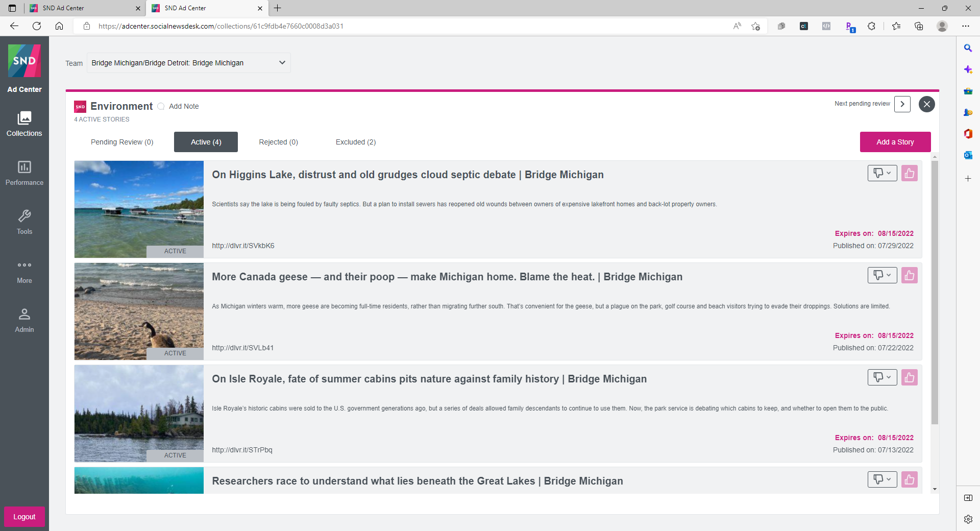Click the Isle Royale story headline
Viewport: 980px width, 531px height.
click(429, 379)
